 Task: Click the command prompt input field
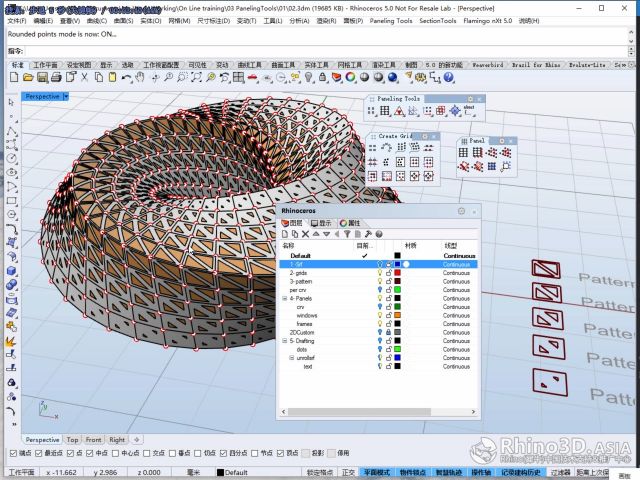pyautogui.click(x=326, y=51)
